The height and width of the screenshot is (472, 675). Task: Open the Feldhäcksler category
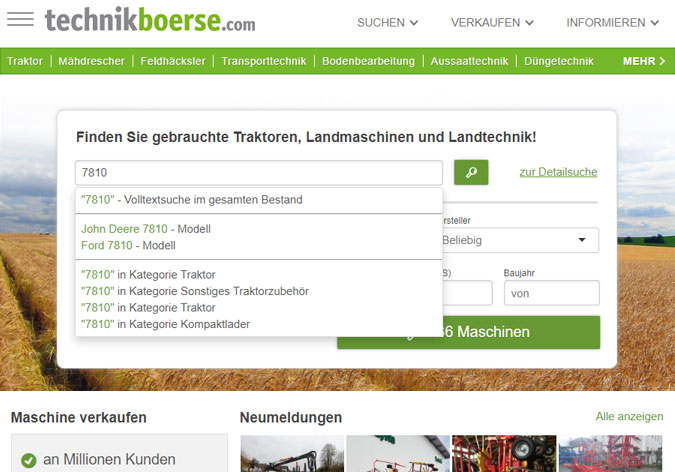point(173,61)
